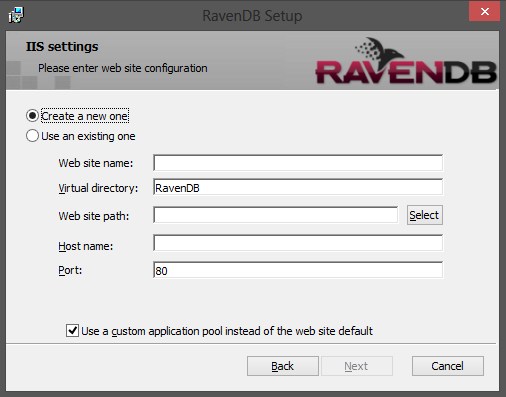Screen dimensions: 506x397
Task: Open folder browser with the Select button
Action: pos(425,215)
